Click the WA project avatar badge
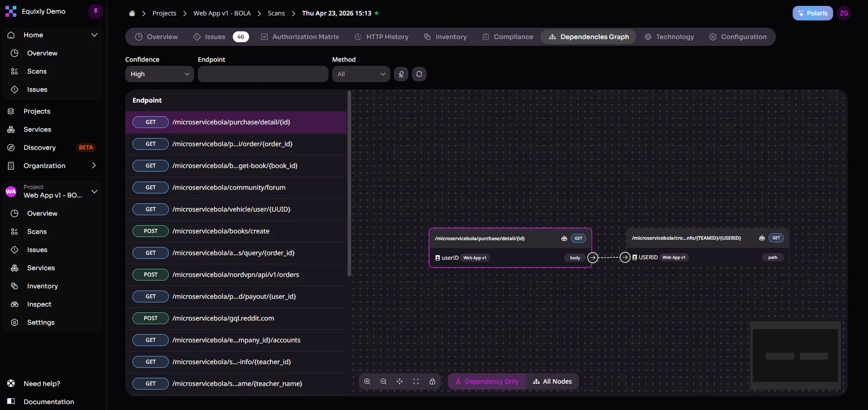The width and height of the screenshot is (868, 410). pyautogui.click(x=11, y=191)
